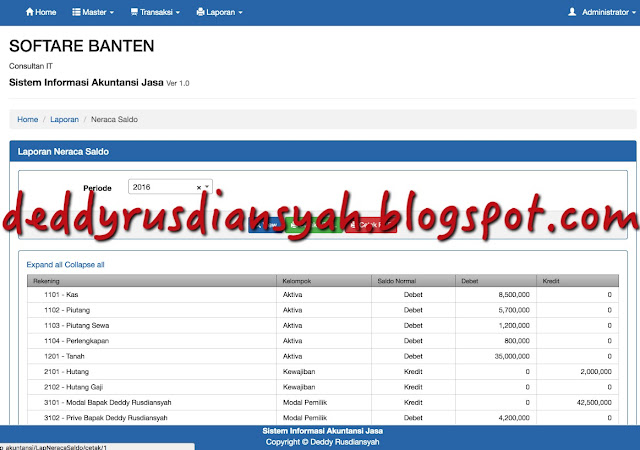Open the Laporan menu label
640x450 pixels.
[220, 12]
